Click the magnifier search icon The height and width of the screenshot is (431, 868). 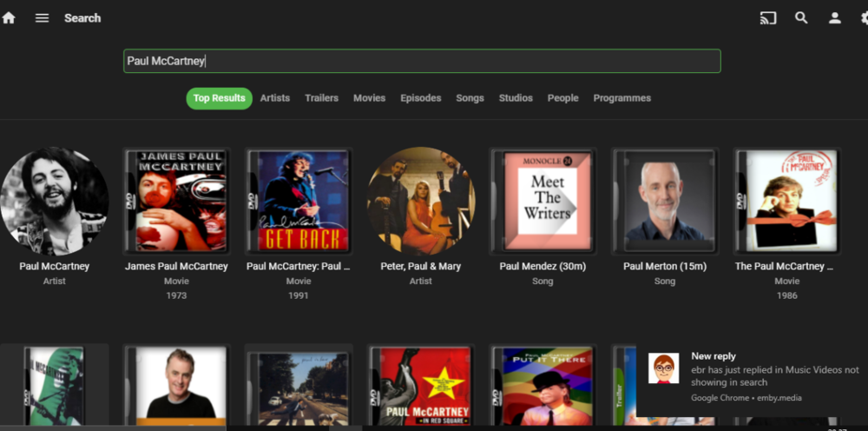(x=801, y=17)
